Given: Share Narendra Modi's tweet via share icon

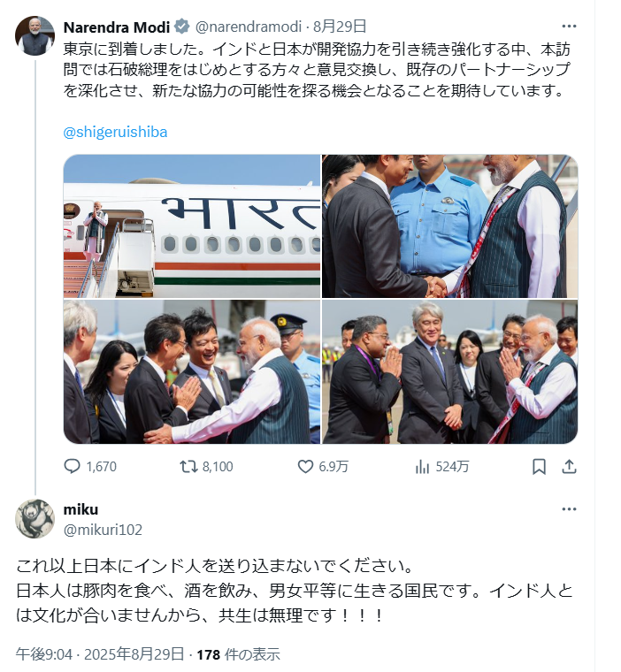Looking at the screenshot, I should [569, 466].
